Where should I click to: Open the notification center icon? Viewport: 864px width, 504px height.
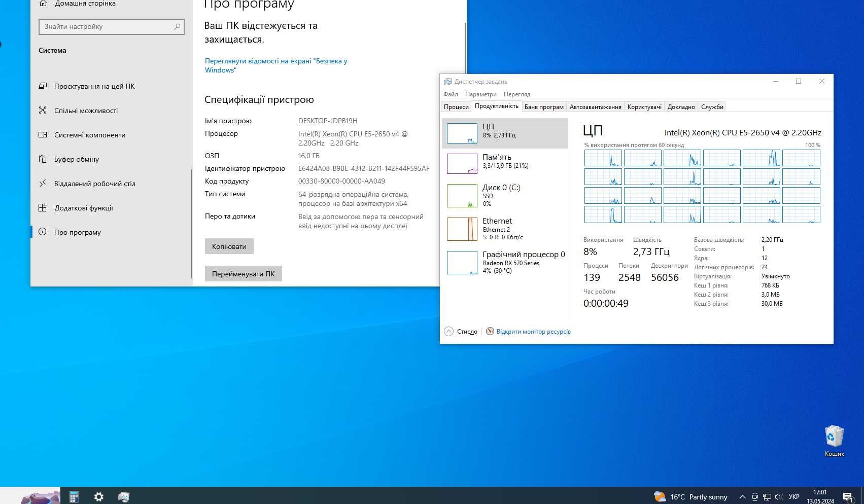click(848, 497)
